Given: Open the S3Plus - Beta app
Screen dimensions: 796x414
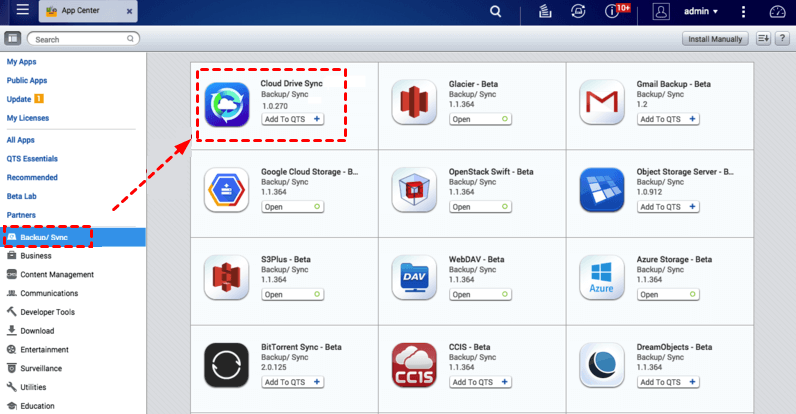Looking at the screenshot, I should point(293,295).
